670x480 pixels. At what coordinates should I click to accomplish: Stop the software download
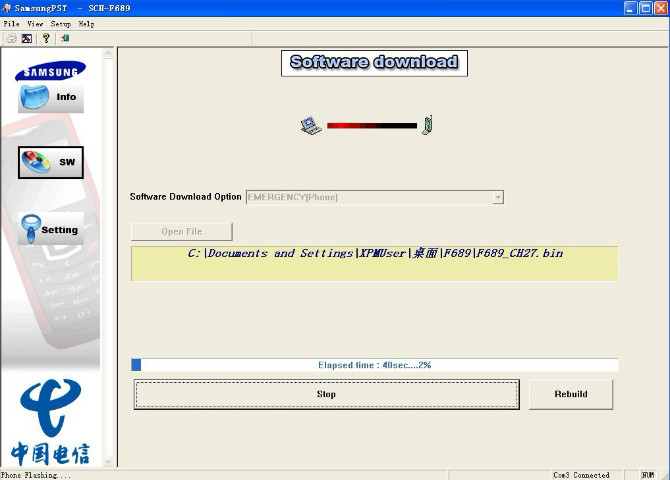coord(326,394)
